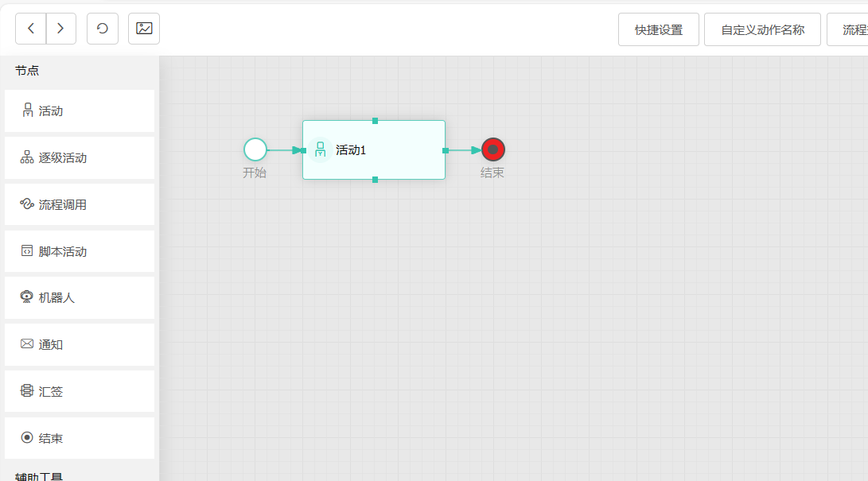
Task: Select the 活动1 node text on canvas
Action: (x=351, y=149)
